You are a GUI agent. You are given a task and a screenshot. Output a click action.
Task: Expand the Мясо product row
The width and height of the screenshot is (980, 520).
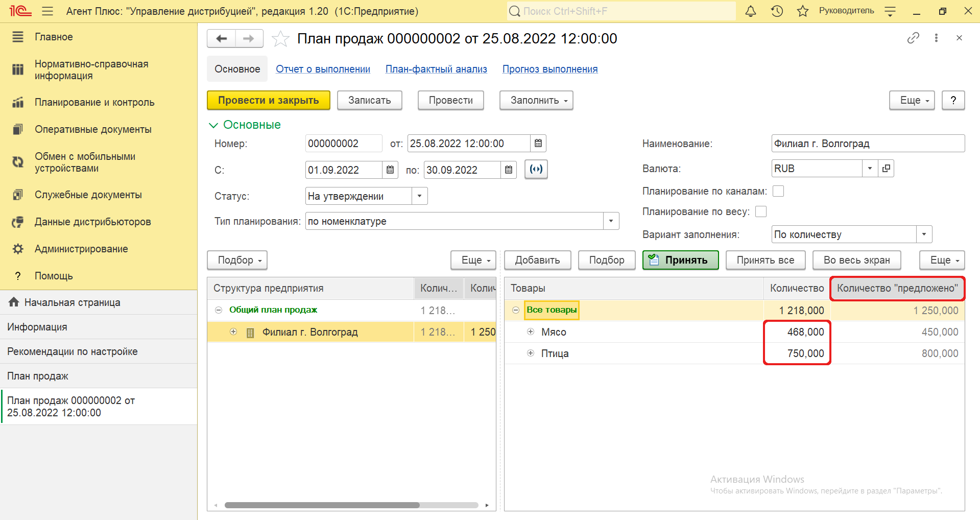(531, 332)
